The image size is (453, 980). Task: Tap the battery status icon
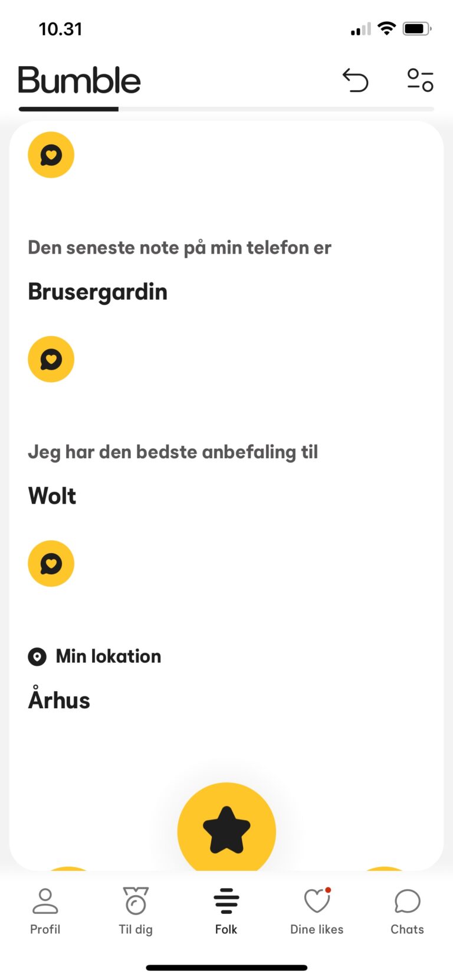(x=417, y=28)
